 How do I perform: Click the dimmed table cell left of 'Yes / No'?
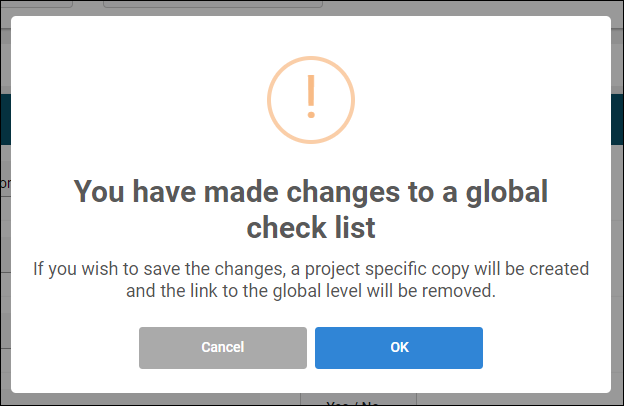click(280, 400)
